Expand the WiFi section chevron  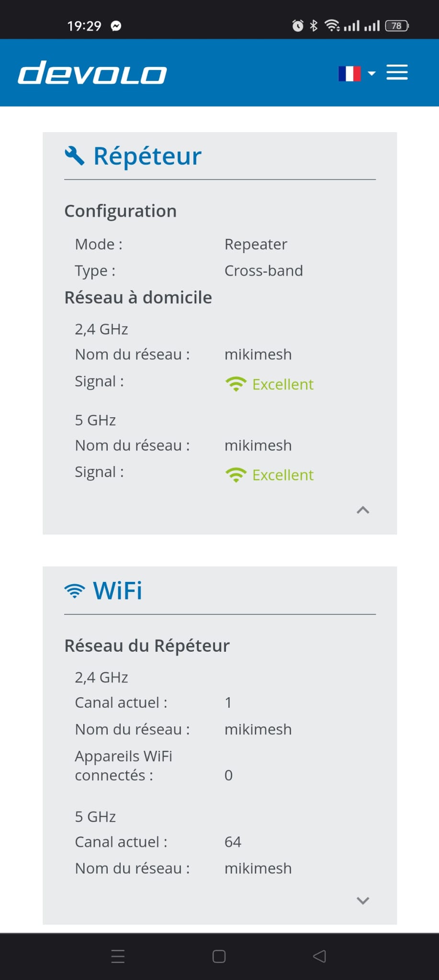[x=363, y=901]
